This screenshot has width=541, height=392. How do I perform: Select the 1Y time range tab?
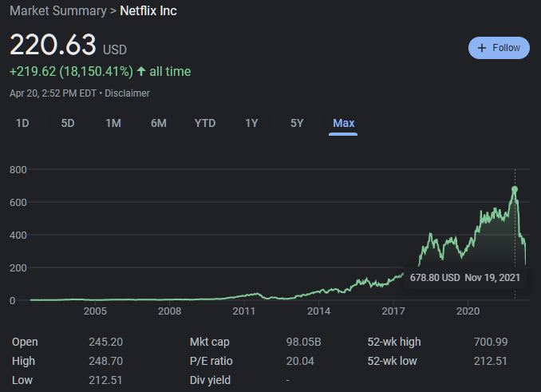click(x=251, y=123)
